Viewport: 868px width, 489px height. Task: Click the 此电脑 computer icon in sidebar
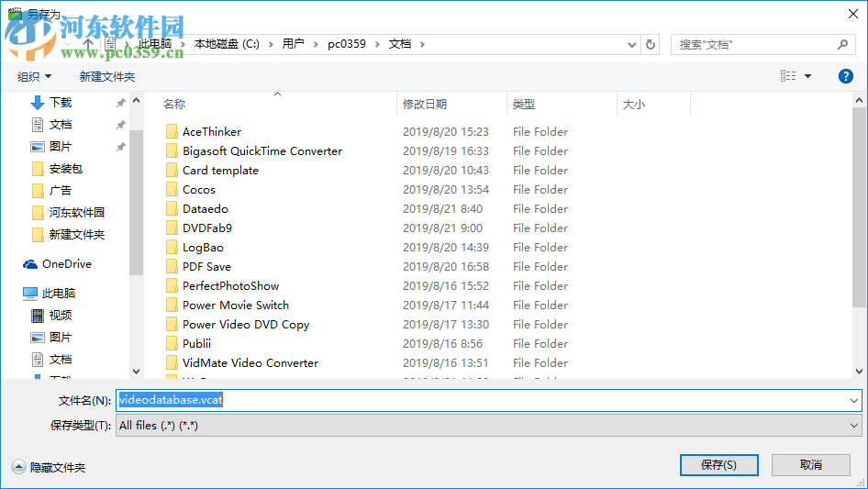click(30, 293)
